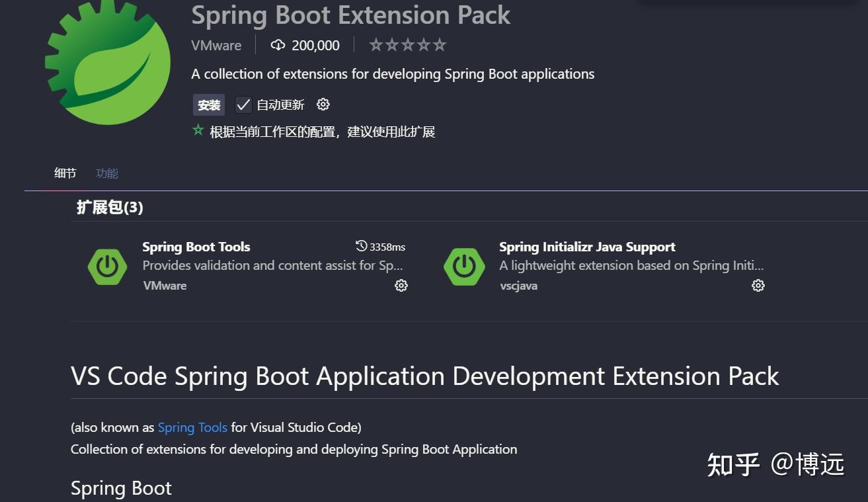This screenshot has height=502, width=868.
Task: Click the 安装 install button
Action: [x=209, y=105]
